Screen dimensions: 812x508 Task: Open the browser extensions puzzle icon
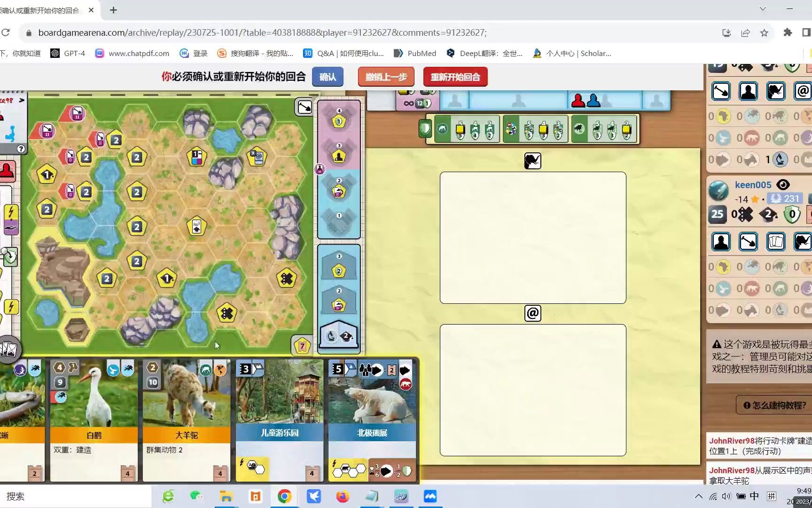[x=788, y=32]
